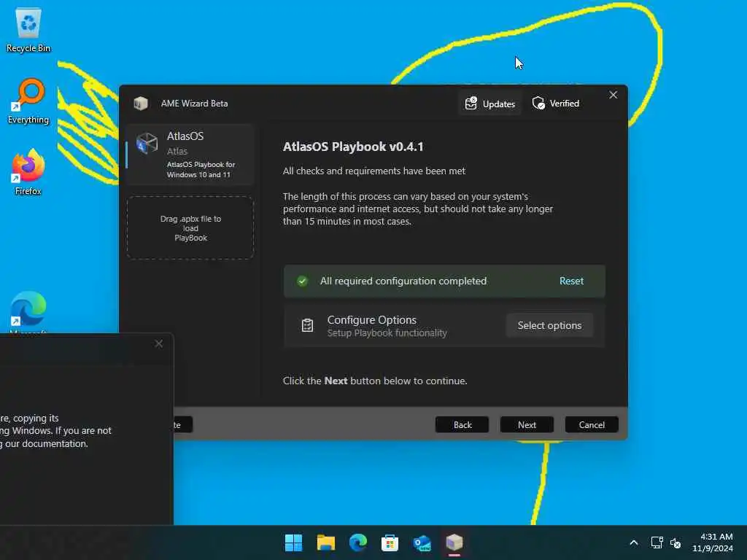Close the partially hidden dialog at bottom left
This screenshot has height=560, width=747.
pos(158,343)
